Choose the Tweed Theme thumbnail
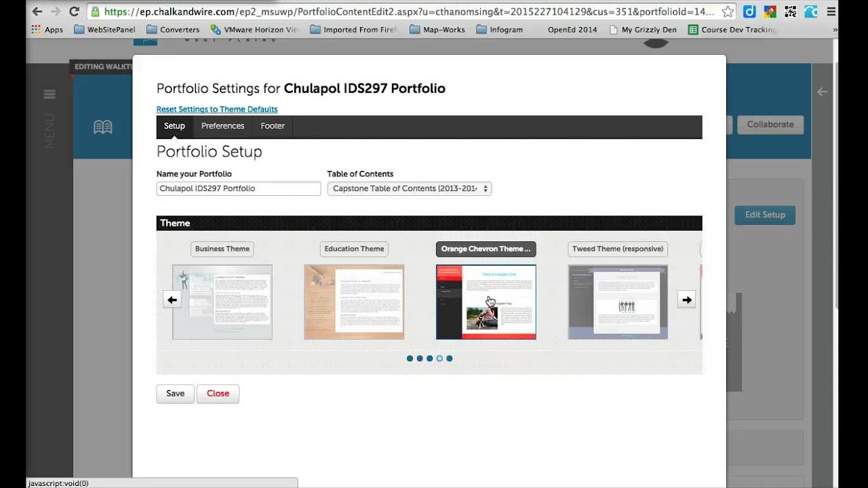 click(618, 302)
